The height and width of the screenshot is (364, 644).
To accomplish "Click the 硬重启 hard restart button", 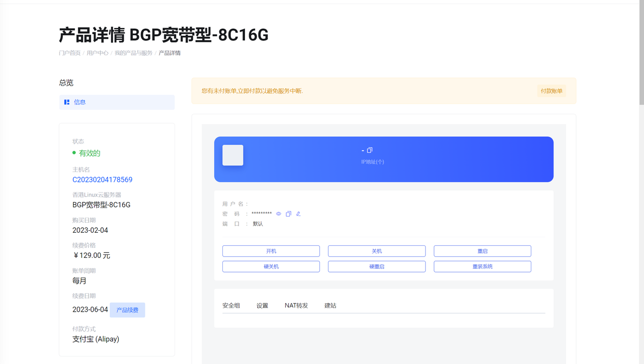I will (377, 266).
